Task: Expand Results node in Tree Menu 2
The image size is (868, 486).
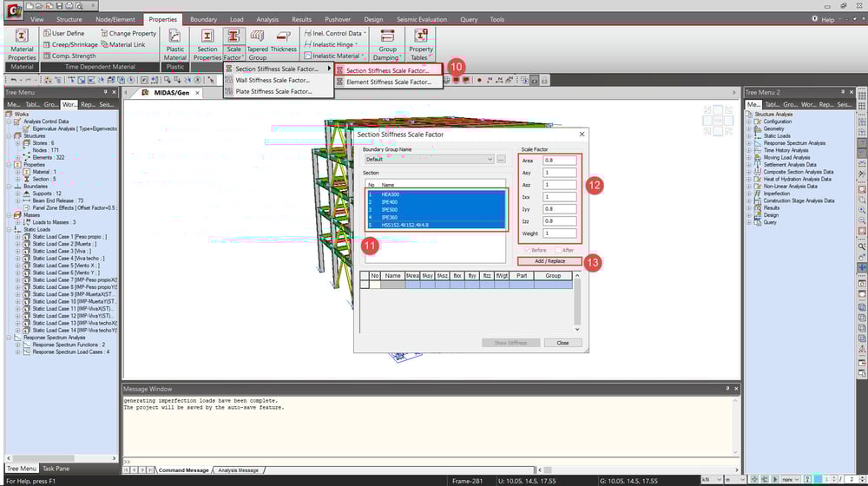Action: tap(749, 208)
